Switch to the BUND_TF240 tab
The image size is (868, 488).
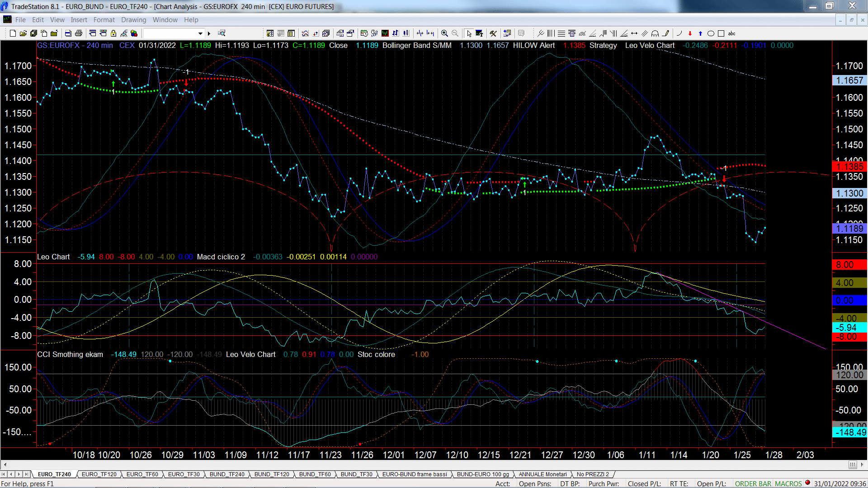click(x=227, y=474)
